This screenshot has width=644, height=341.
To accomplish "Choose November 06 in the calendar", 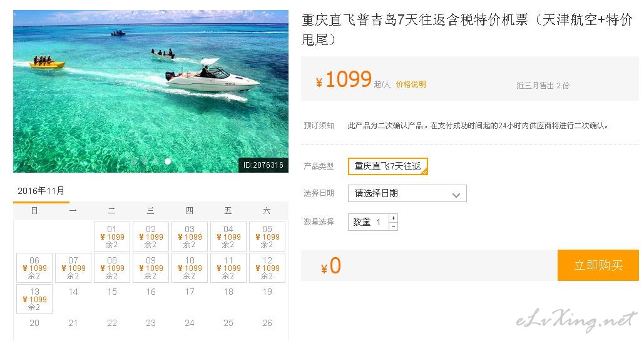I will tap(34, 268).
